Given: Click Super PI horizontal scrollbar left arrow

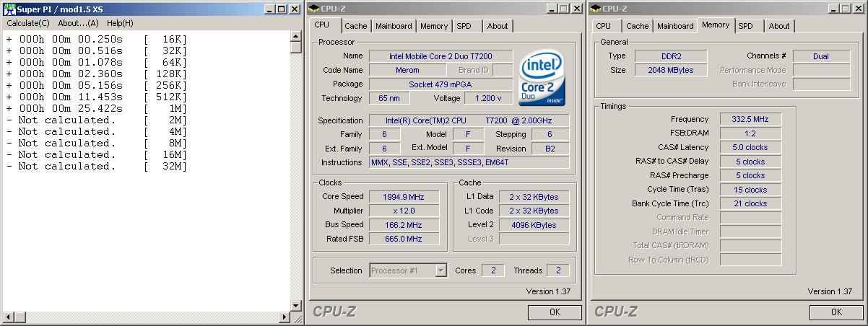Looking at the screenshot, I should point(7,317).
